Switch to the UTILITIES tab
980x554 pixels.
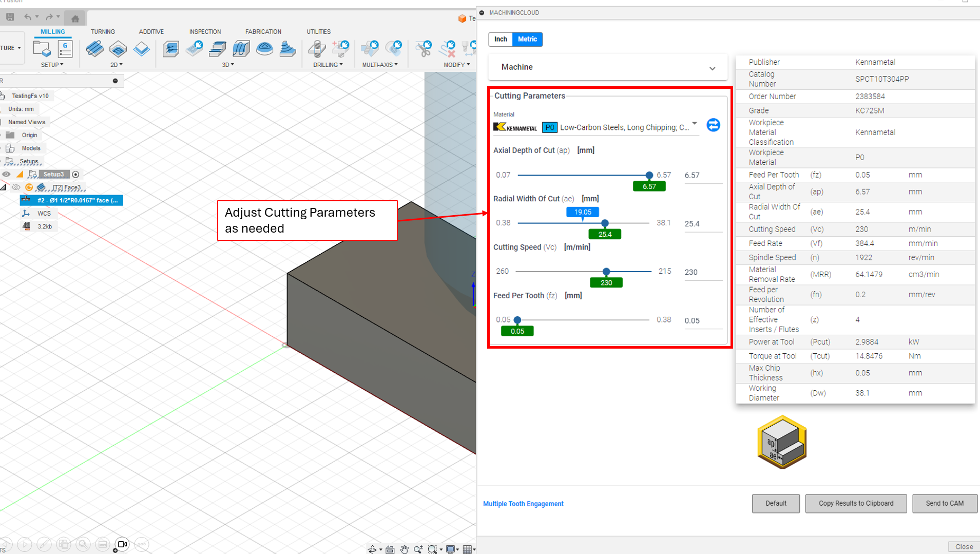(319, 32)
